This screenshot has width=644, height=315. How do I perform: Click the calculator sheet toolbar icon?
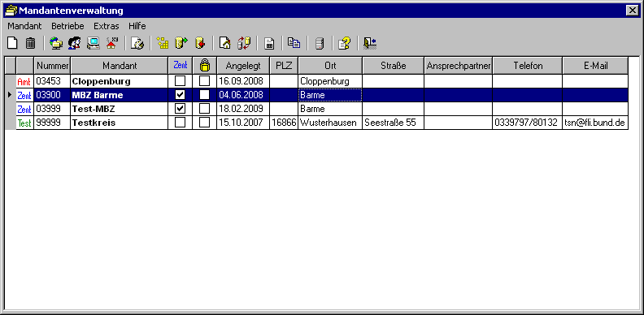[x=269, y=43]
